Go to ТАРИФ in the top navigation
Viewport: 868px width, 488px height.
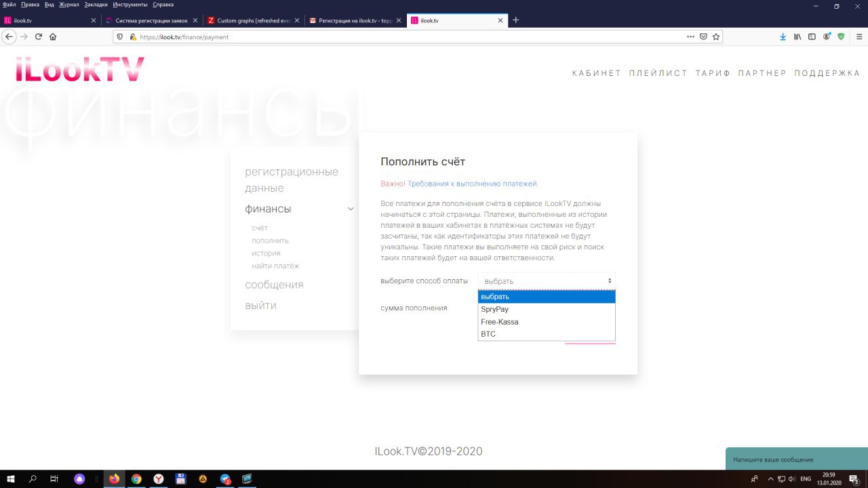(713, 73)
